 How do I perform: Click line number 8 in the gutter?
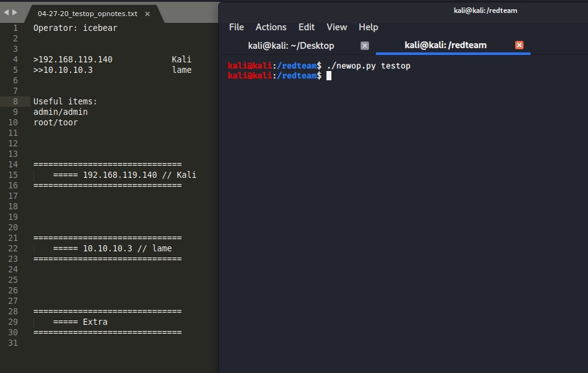[x=14, y=101]
